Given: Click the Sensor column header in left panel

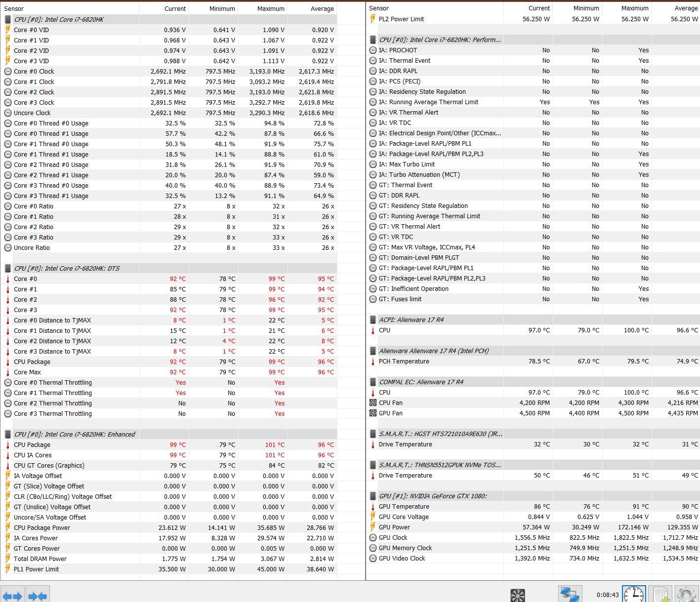Looking at the screenshot, I should (14, 9).
